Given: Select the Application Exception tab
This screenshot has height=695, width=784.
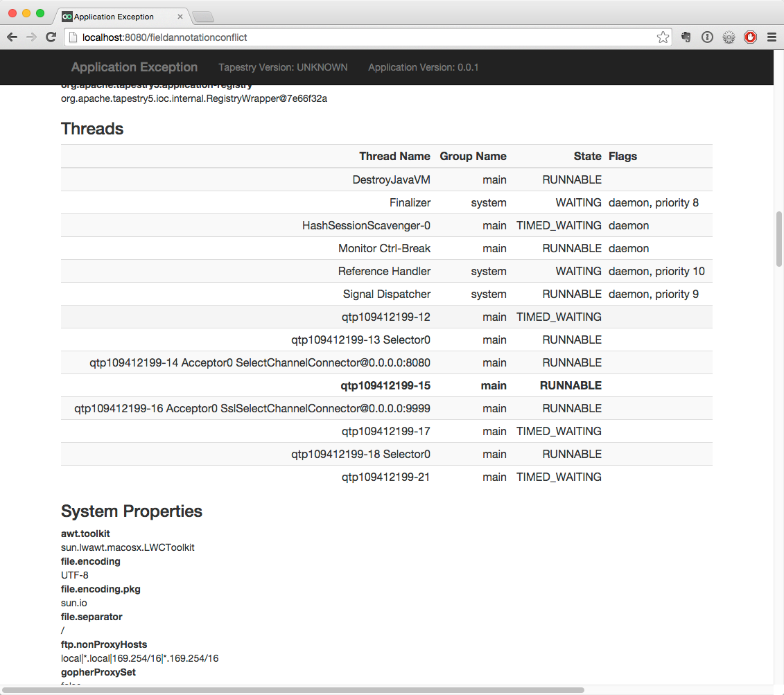Looking at the screenshot, I should 114,17.
